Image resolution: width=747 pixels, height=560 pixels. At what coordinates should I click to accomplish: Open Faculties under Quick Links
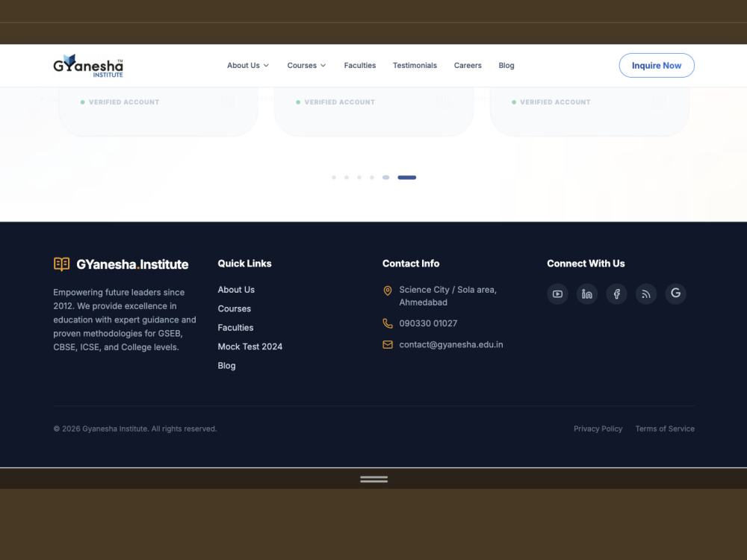(x=235, y=328)
